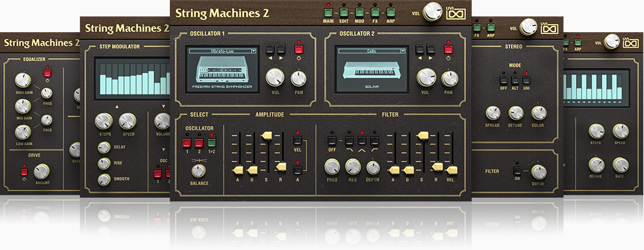Click the filter DEPTH knob
This screenshot has height=250, width=644.
coord(373,168)
